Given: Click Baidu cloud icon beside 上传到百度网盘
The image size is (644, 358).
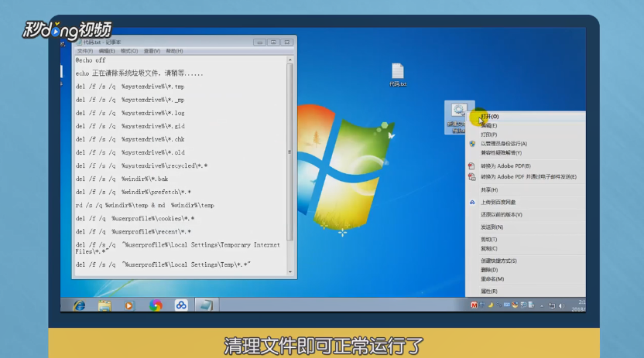Looking at the screenshot, I should [x=472, y=202].
